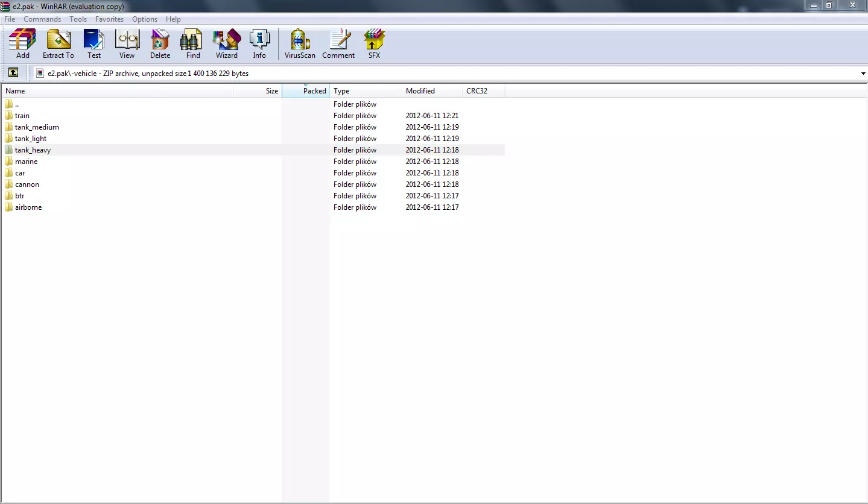
Task: Sort the list by the Type column
Action: pyautogui.click(x=366, y=91)
